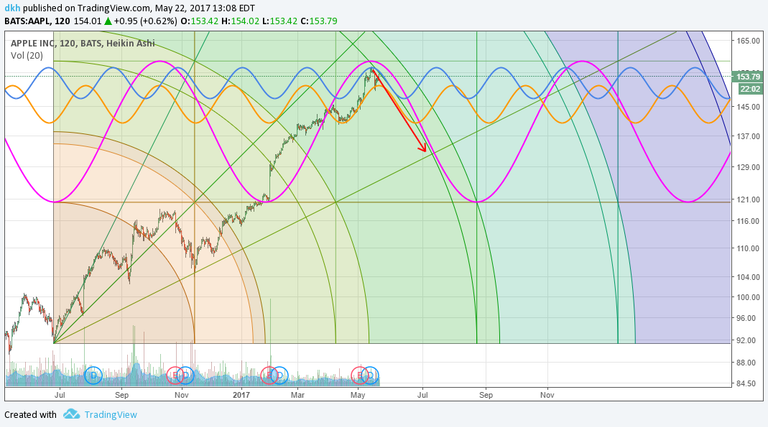Click the 129.00 price axis label
768x427 pixels.
click(x=748, y=167)
